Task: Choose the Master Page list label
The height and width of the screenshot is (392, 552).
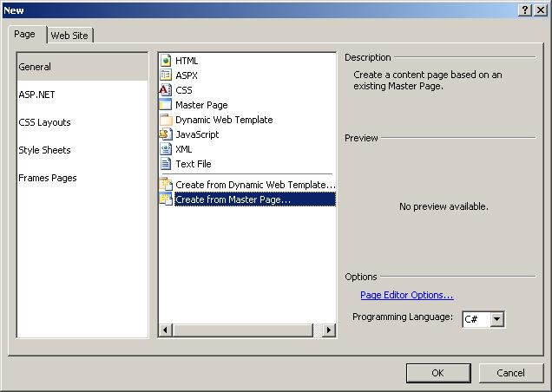Action: (201, 105)
